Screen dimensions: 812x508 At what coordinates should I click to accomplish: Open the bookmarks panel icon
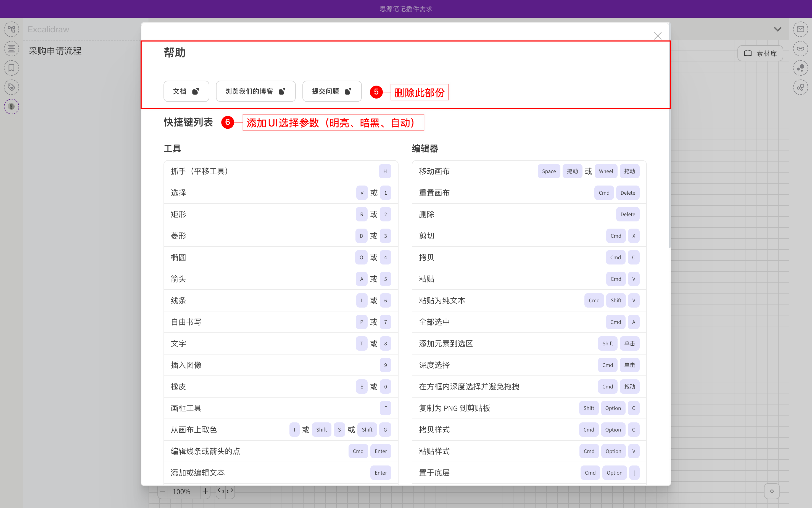pos(11,68)
